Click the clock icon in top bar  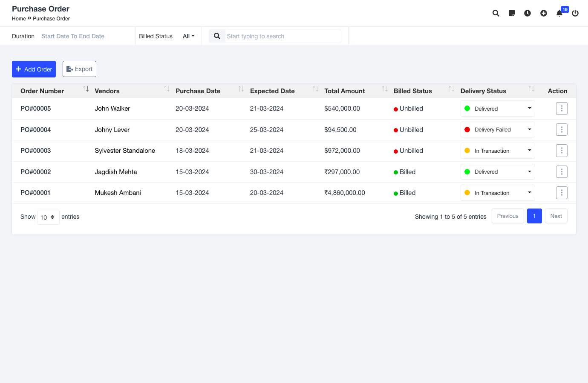coord(527,13)
